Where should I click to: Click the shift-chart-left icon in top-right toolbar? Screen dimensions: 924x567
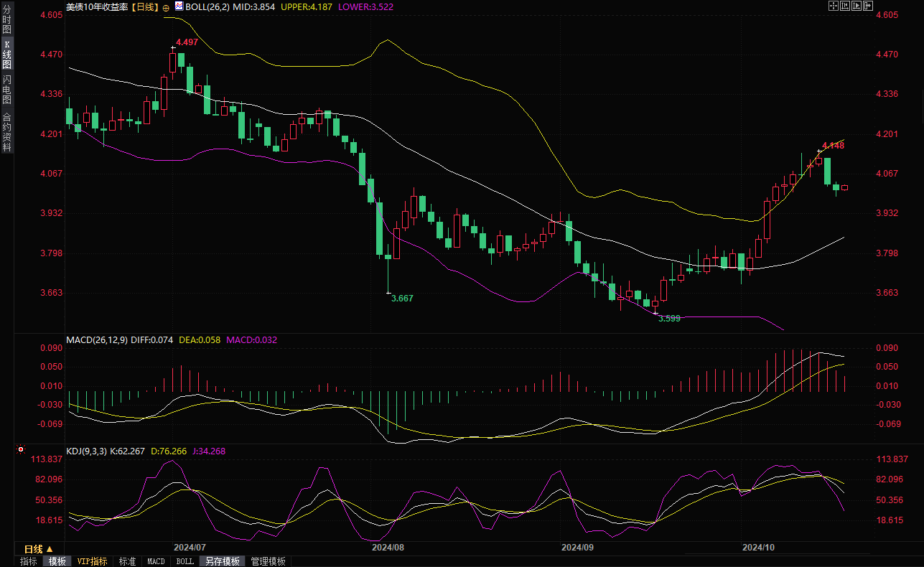coord(845,6)
